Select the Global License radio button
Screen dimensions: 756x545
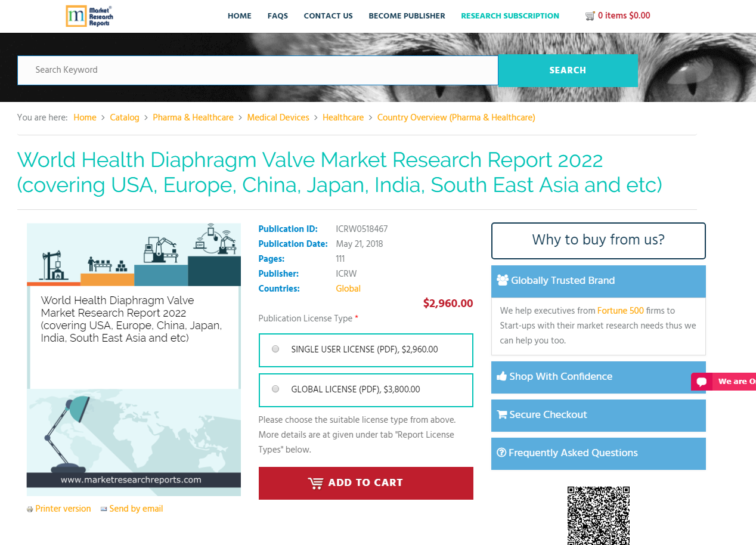click(275, 389)
